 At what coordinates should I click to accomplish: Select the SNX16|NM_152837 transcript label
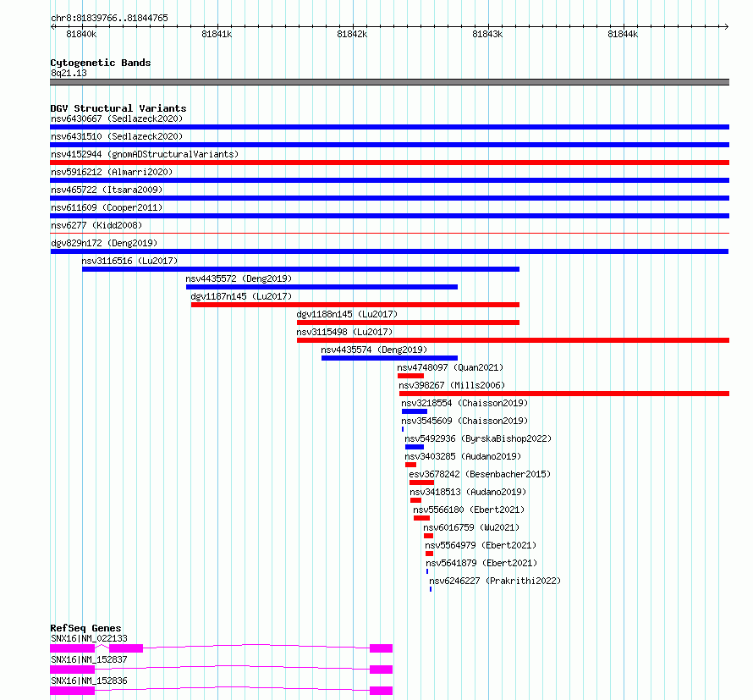pyautogui.click(x=90, y=659)
